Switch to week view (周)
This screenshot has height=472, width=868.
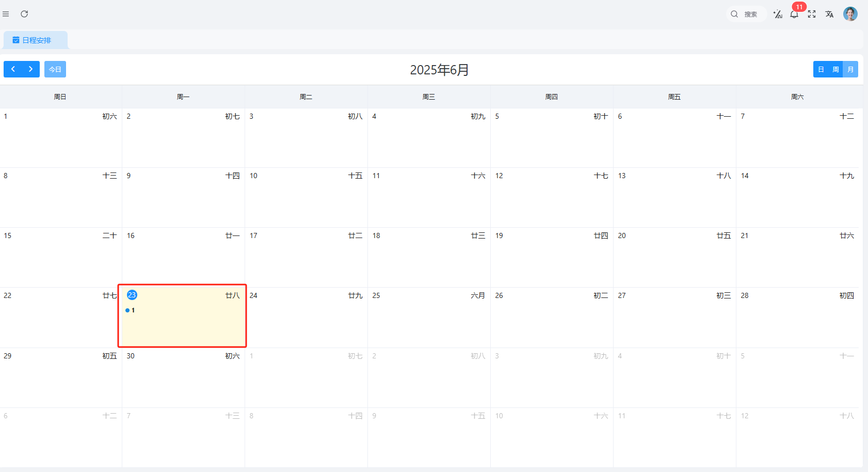pos(835,69)
